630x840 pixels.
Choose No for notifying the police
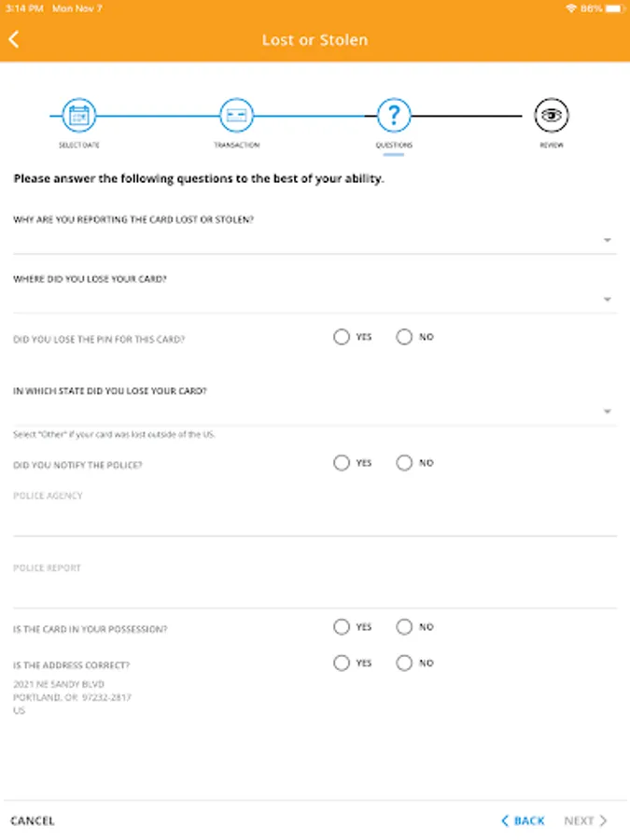[x=404, y=463]
